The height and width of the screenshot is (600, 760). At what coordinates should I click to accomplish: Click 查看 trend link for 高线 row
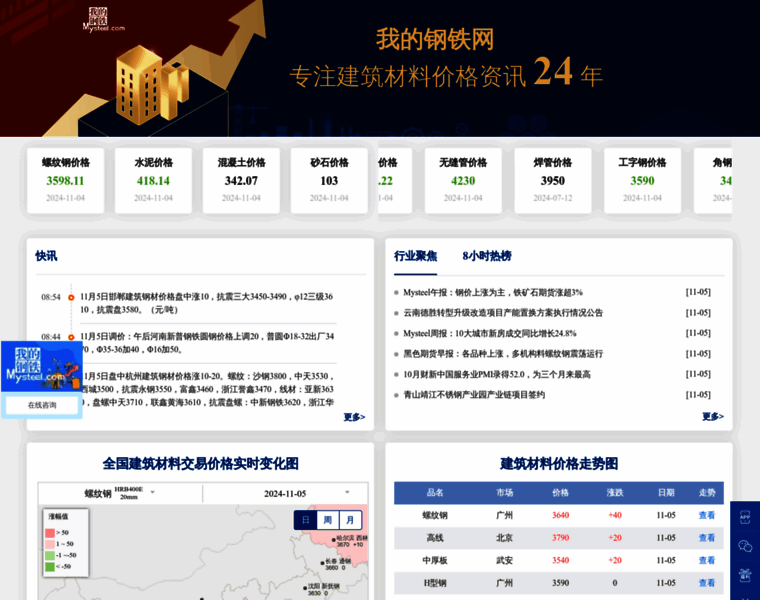(707, 538)
